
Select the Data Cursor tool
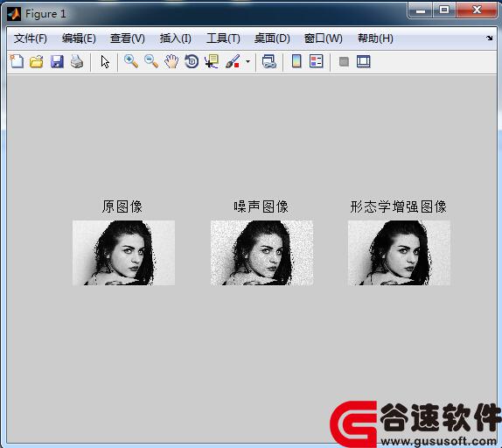212,61
